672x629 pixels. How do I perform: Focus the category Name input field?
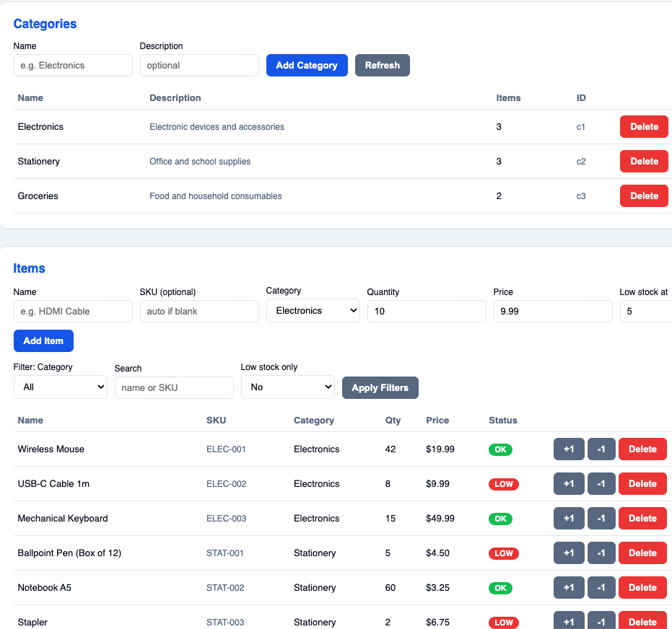(x=74, y=66)
